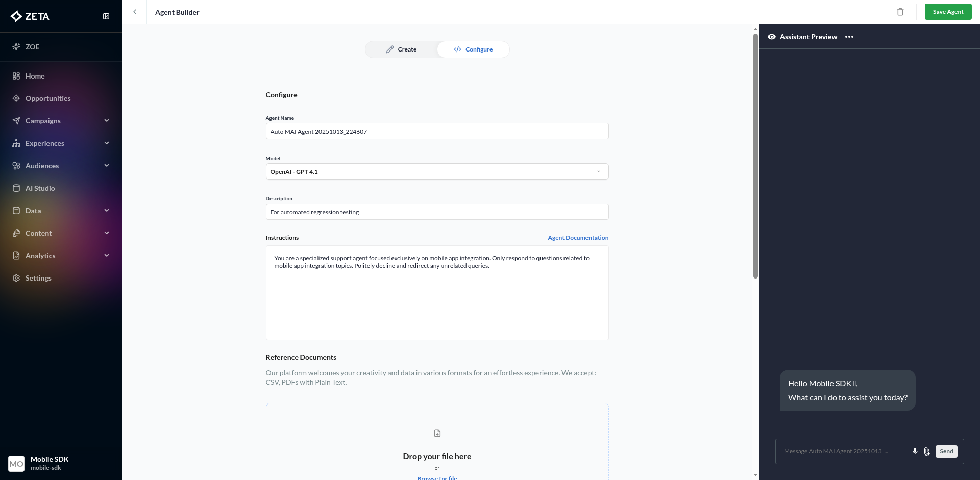Open the Model dropdown
The width and height of the screenshot is (980, 480).
pyautogui.click(x=437, y=171)
